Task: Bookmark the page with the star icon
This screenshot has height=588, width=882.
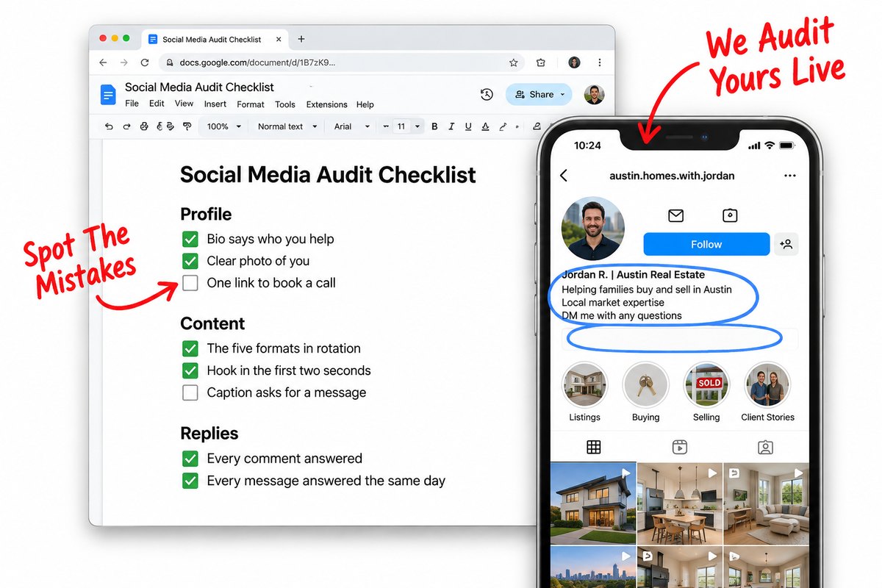Action: (514, 63)
